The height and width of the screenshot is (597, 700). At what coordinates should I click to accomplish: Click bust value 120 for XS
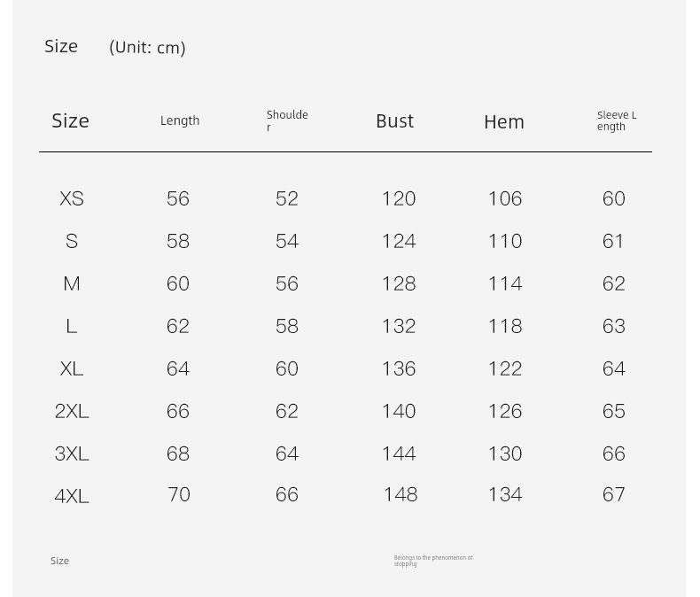399,198
